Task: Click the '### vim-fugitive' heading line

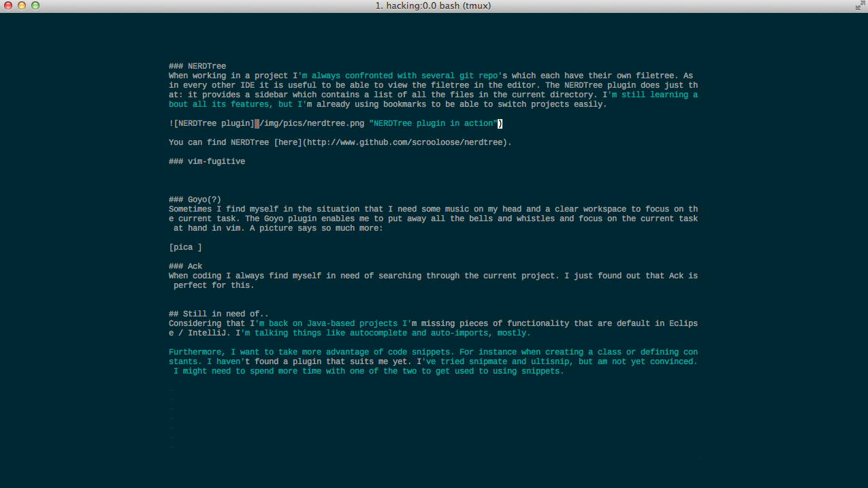Action: coord(207,161)
